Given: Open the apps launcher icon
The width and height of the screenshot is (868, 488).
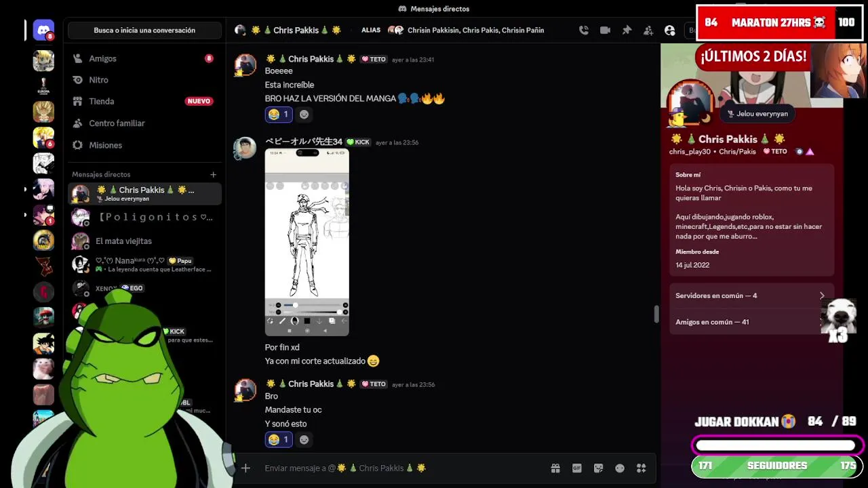Looking at the screenshot, I should tap(642, 468).
